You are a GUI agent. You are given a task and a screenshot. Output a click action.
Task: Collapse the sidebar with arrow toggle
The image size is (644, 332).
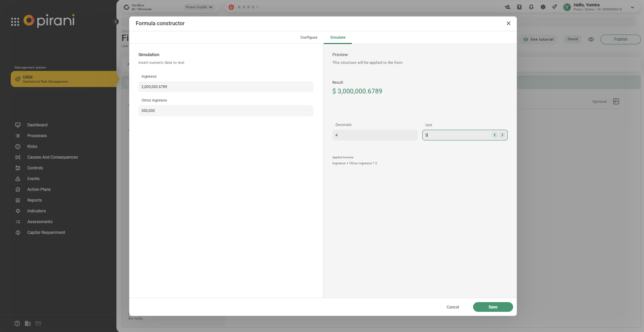pyautogui.click(x=116, y=22)
